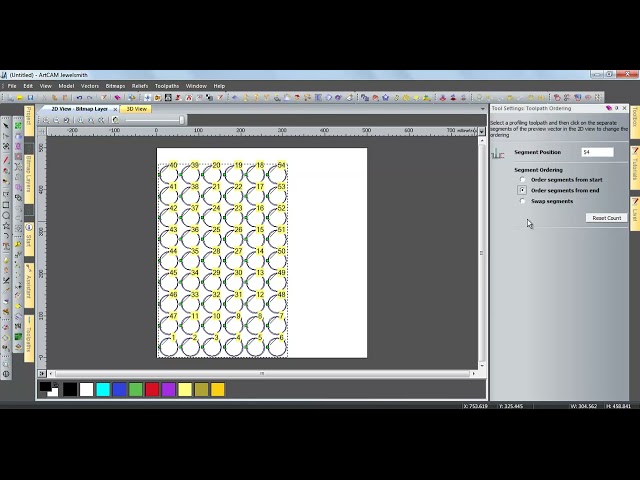Click the Reset Count button
The height and width of the screenshot is (480, 640).
coord(607,218)
